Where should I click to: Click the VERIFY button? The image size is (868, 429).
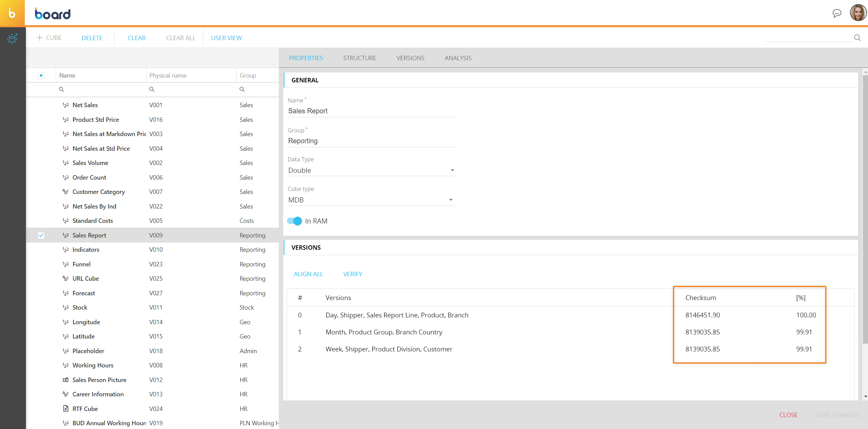pos(353,274)
